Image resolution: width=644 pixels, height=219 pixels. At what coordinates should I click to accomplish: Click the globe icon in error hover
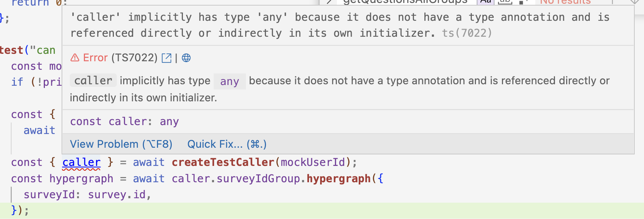[186, 58]
